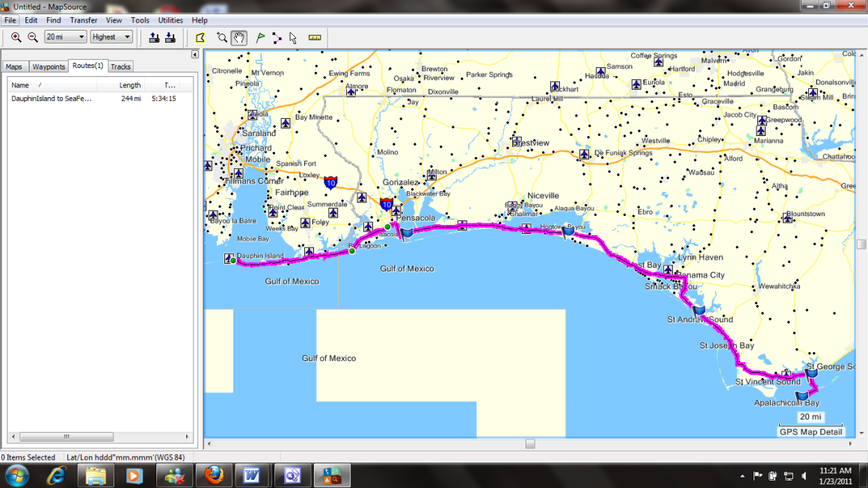868x488 pixels.
Task: Click the 244 mi length value
Action: tap(131, 99)
